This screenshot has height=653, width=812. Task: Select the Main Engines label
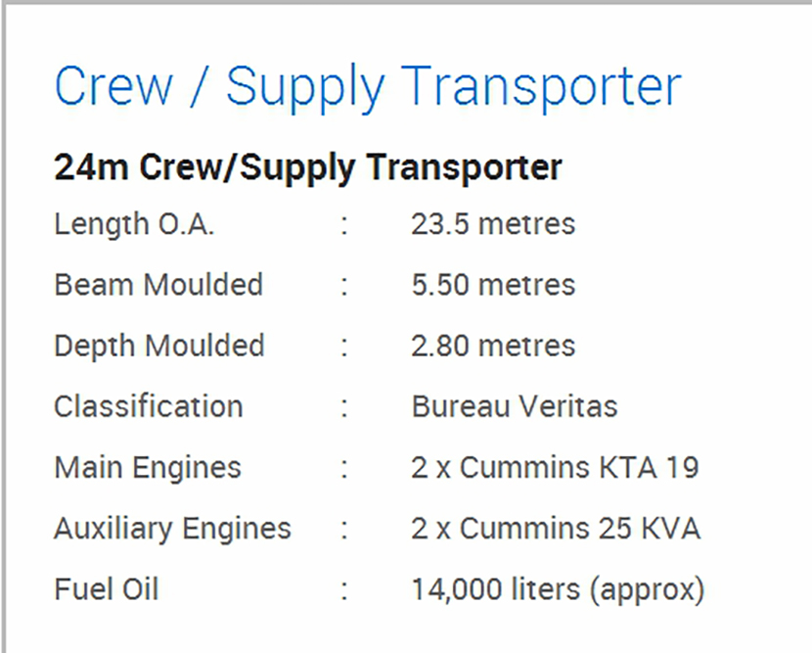148,468
